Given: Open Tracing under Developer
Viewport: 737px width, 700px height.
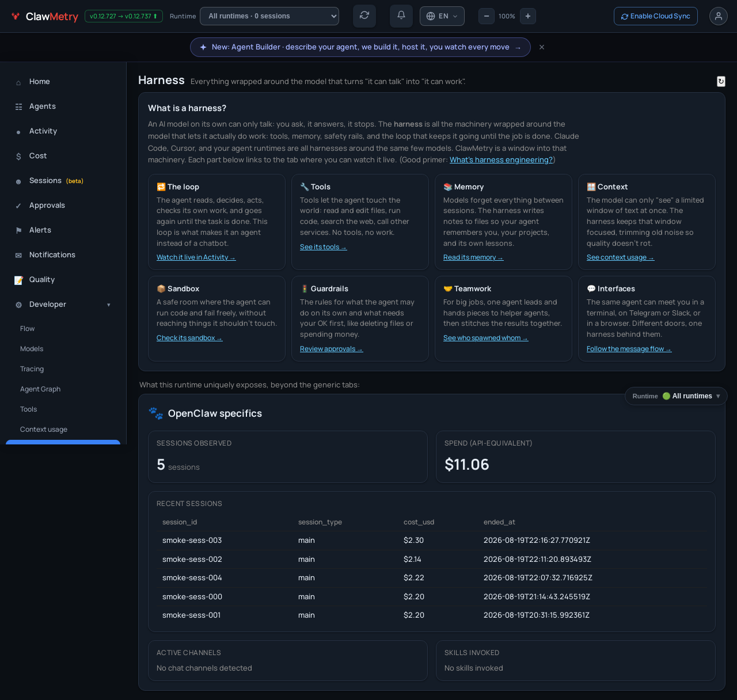Looking at the screenshot, I should point(32,369).
